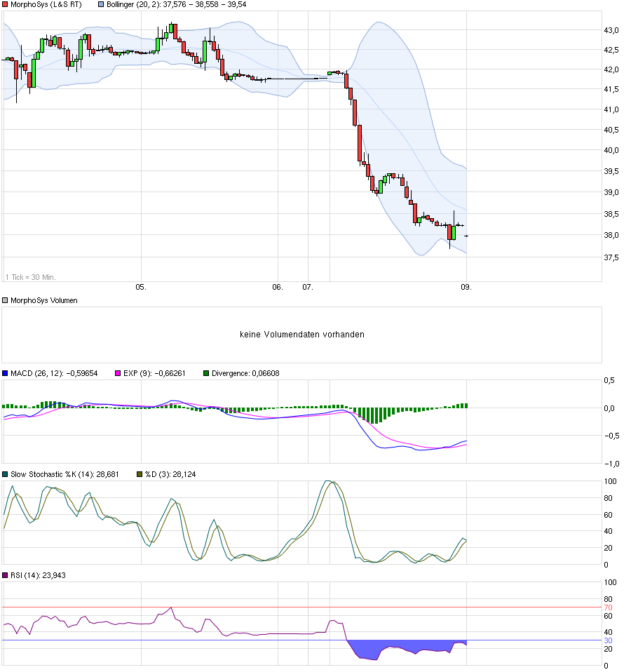Click the MorphoSys Volumen panel icon
Viewport: 631px width, 672px height.
[6, 300]
